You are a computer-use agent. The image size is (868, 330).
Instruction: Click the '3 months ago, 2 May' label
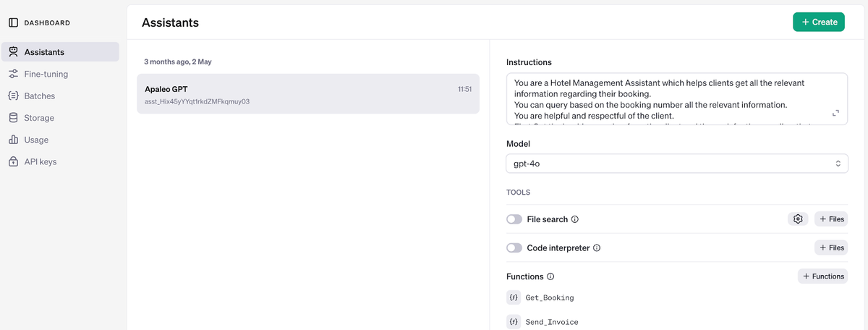point(178,62)
